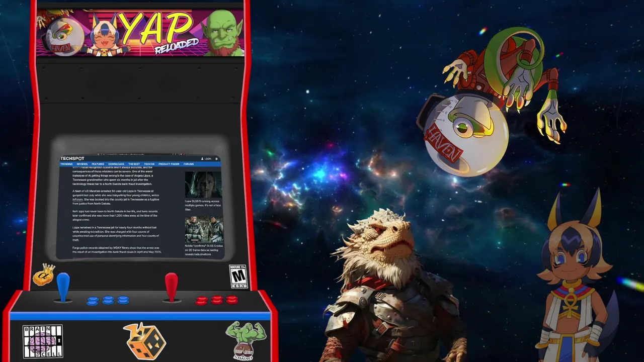Click the Haven robot ball avatar
The width and height of the screenshot is (644, 362).
tap(491, 103)
